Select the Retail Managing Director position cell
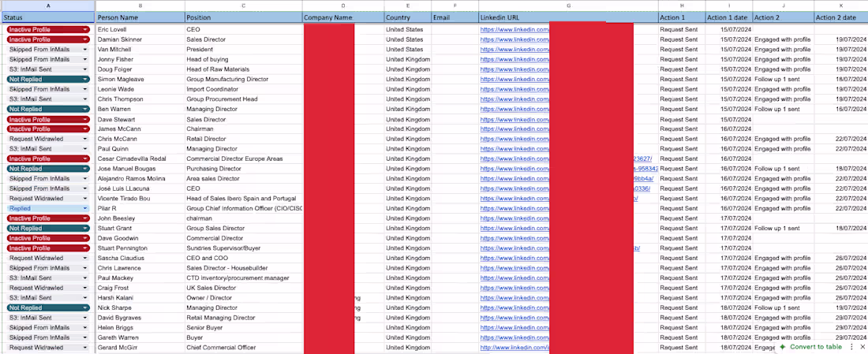Screen dimensions: 868x354 tap(244, 318)
